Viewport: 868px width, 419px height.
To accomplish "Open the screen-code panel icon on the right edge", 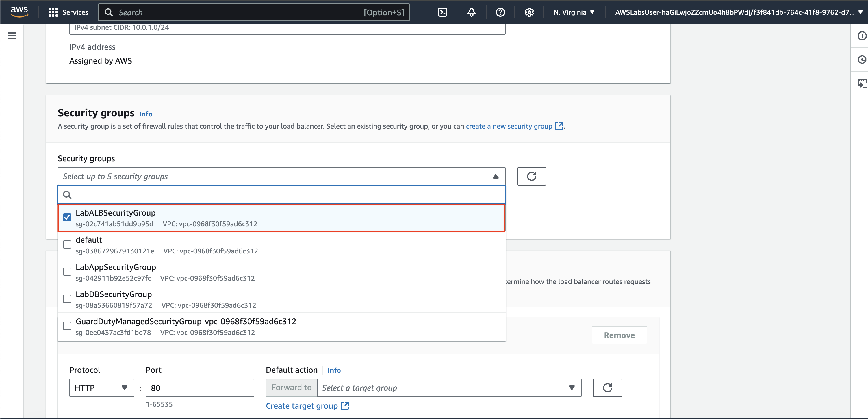I will 862,83.
